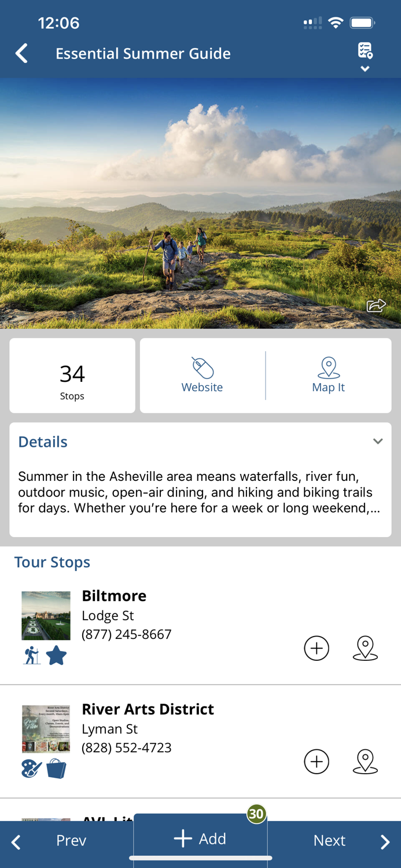The height and width of the screenshot is (868, 401).
Task: Open the Biltmore thumbnail photo
Action: click(x=45, y=615)
